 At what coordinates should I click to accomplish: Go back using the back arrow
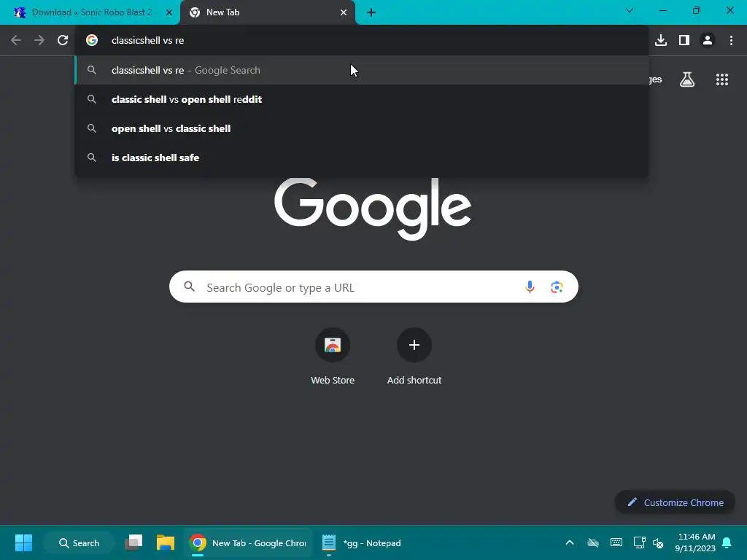coord(16,40)
